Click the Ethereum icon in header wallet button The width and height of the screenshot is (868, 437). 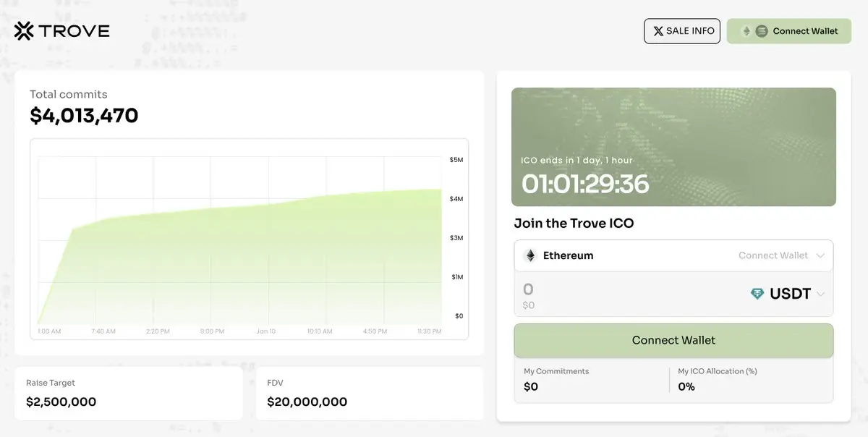(x=746, y=31)
